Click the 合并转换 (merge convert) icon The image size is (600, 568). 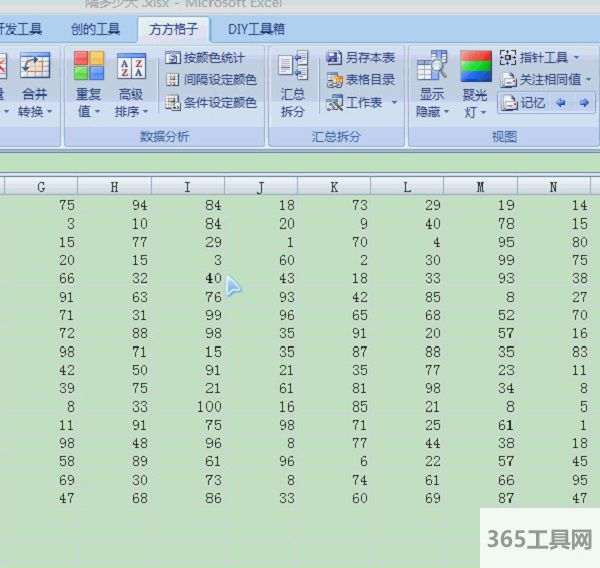[x=35, y=68]
